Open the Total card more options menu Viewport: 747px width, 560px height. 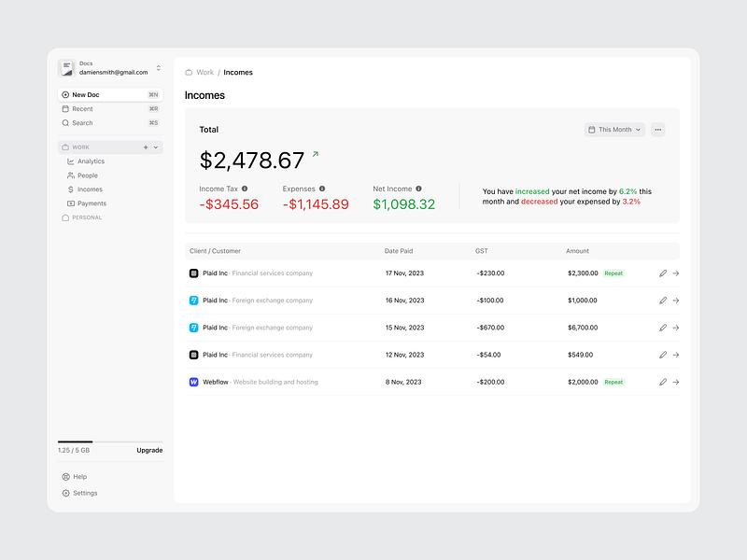[x=658, y=130]
